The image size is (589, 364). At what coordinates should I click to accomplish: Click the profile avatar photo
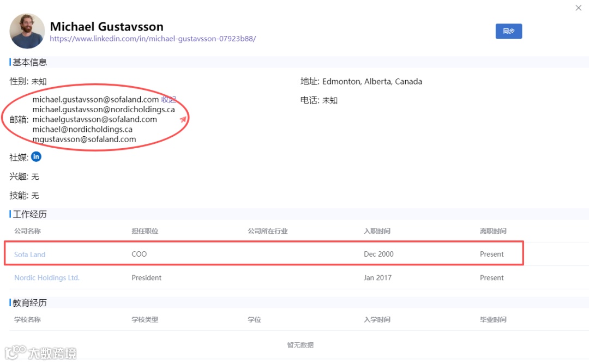pyautogui.click(x=27, y=31)
